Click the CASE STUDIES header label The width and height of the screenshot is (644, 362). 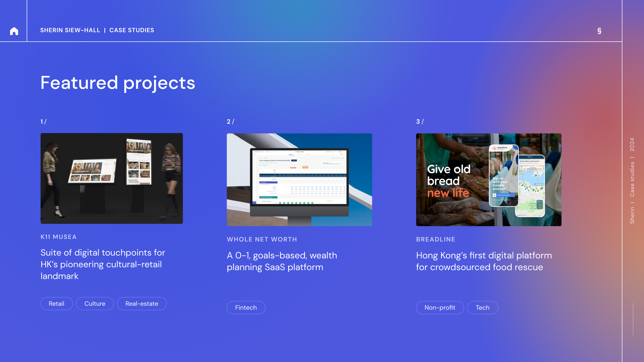pyautogui.click(x=131, y=30)
